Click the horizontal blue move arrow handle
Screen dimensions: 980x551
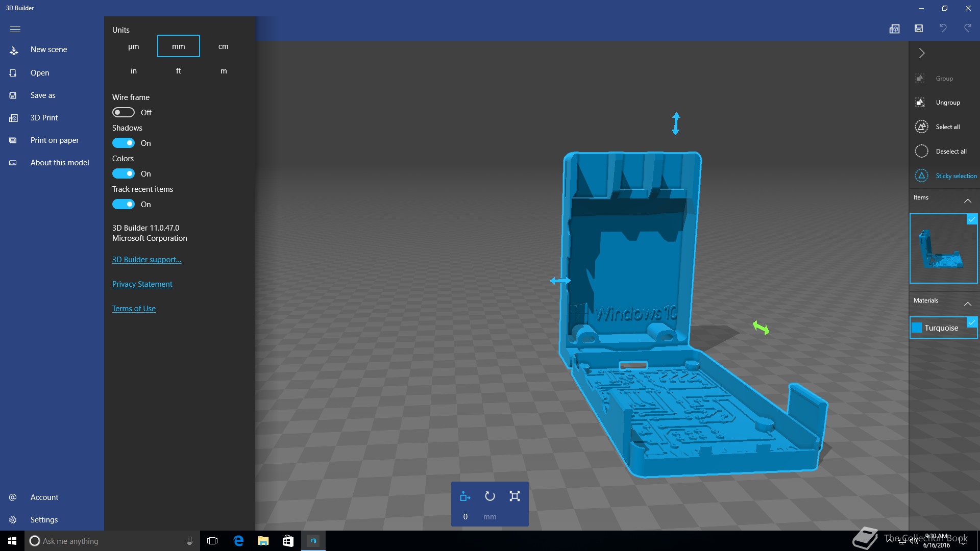coord(560,281)
